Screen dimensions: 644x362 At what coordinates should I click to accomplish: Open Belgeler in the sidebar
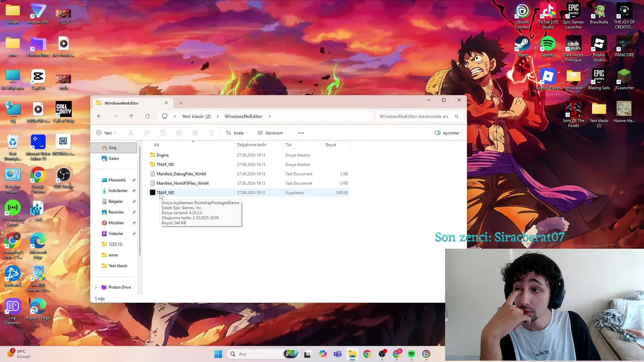pos(116,201)
